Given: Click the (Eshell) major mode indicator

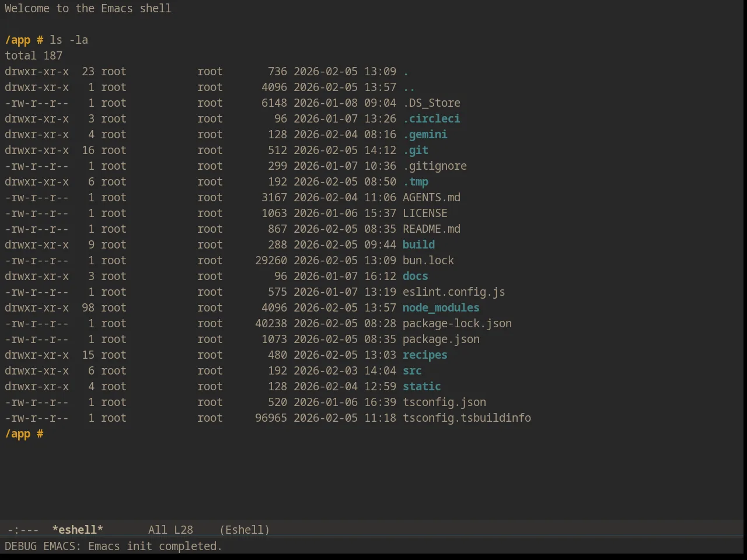Looking at the screenshot, I should (x=245, y=530).
